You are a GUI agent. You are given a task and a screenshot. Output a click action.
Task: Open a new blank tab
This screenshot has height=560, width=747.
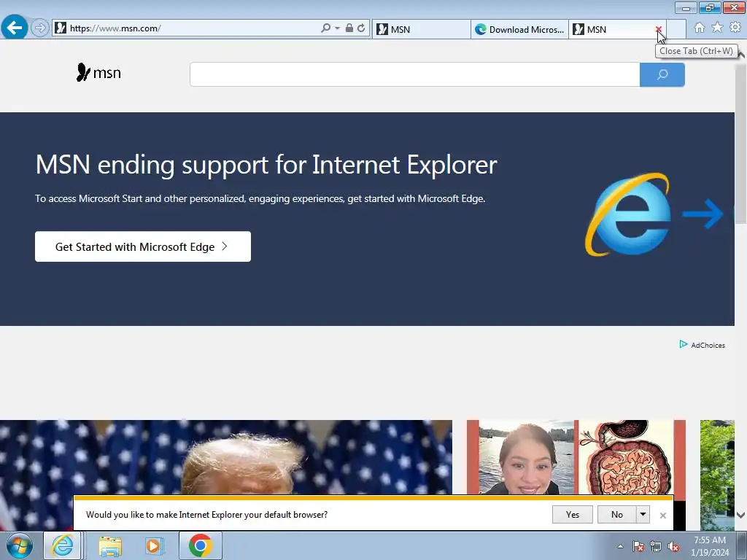[676, 29]
